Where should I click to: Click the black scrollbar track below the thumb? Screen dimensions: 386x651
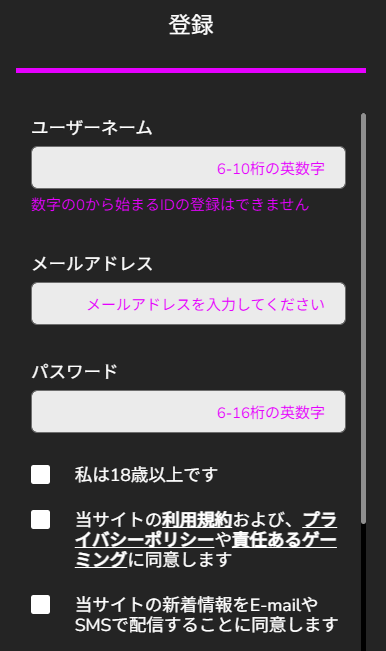point(364,587)
